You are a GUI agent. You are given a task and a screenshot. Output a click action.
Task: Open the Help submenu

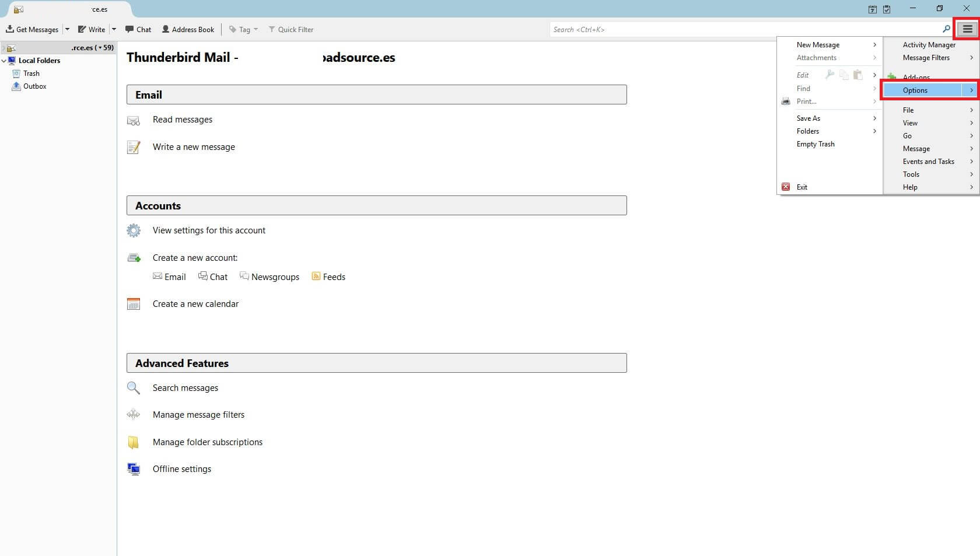[930, 187]
